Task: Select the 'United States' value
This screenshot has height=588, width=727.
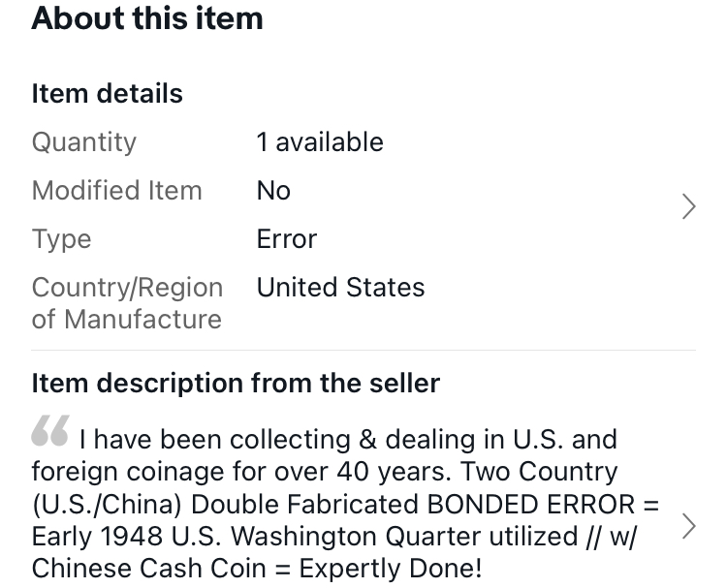Action: (x=341, y=288)
